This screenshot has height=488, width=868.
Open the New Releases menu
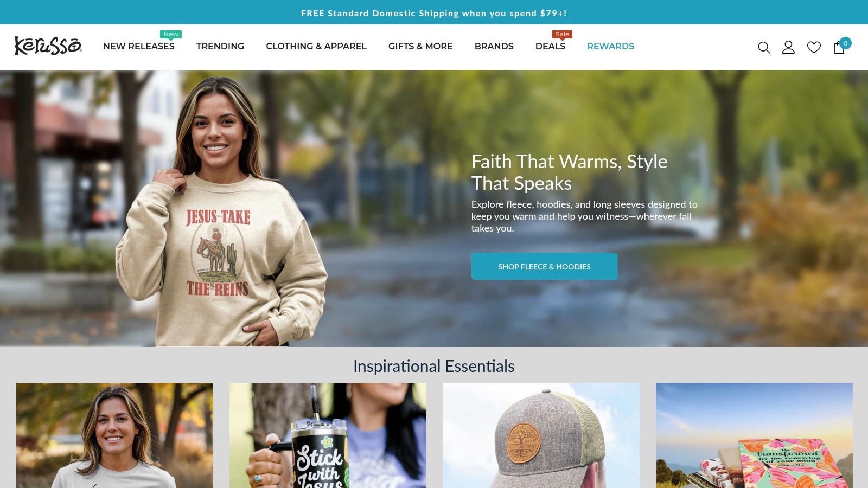pyautogui.click(x=139, y=47)
